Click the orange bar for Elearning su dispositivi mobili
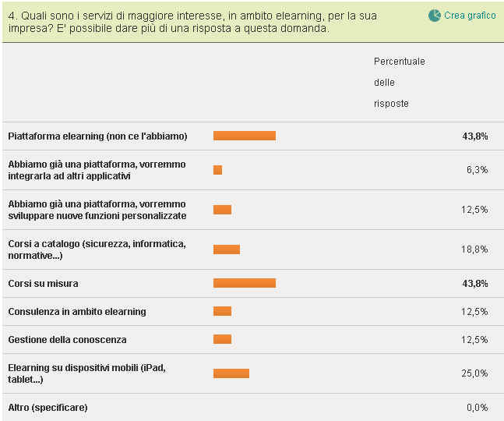The width and height of the screenshot is (504, 421). pos(231,373)
